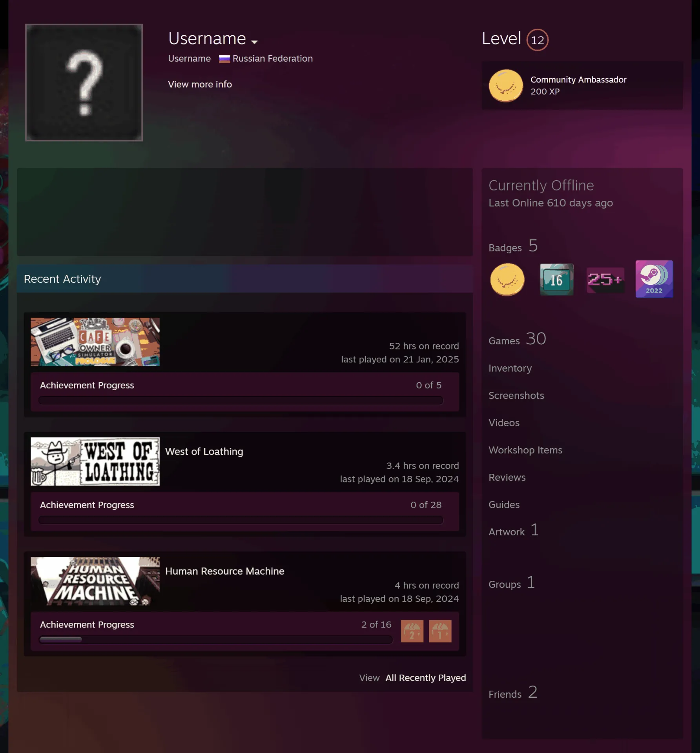
Task: Open the teal 16 badge
Action: (x=556, y=280)
